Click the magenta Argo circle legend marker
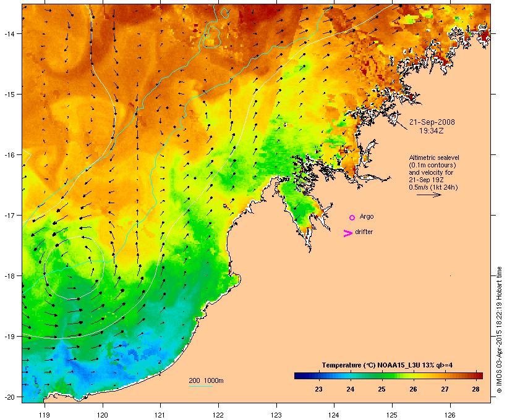Screen dimensions: 507x420 (x=352, y=217)
